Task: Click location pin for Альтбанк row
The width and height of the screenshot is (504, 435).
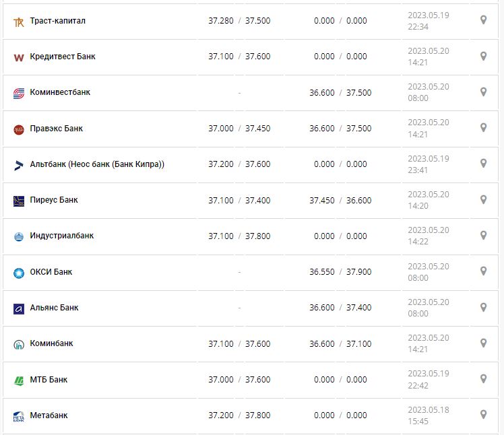Action: coord(483,164)
